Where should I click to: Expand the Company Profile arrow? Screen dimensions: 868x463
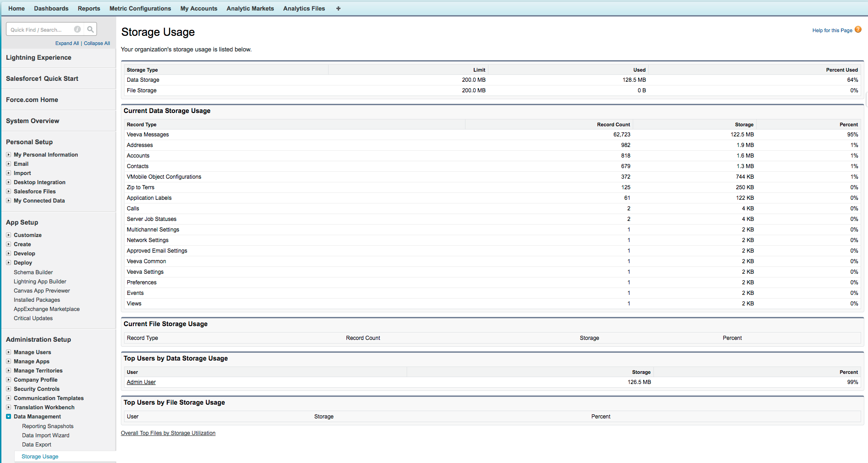[8, 380]
